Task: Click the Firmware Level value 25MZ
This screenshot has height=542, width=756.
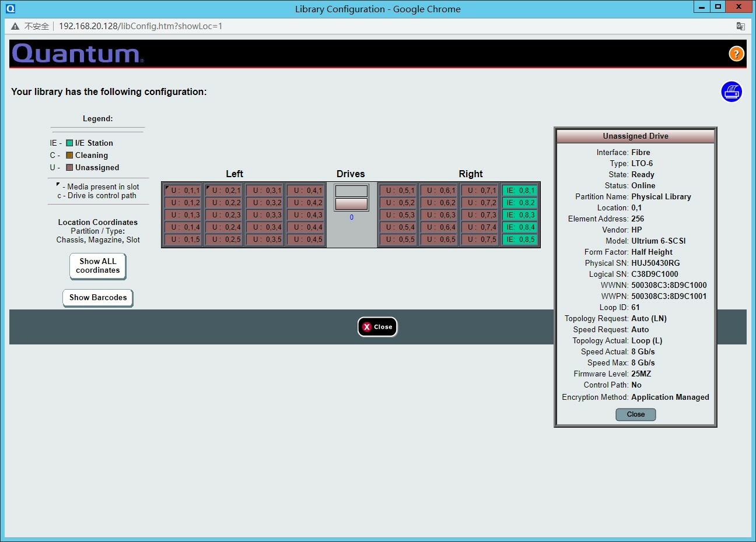Action: 641,374
